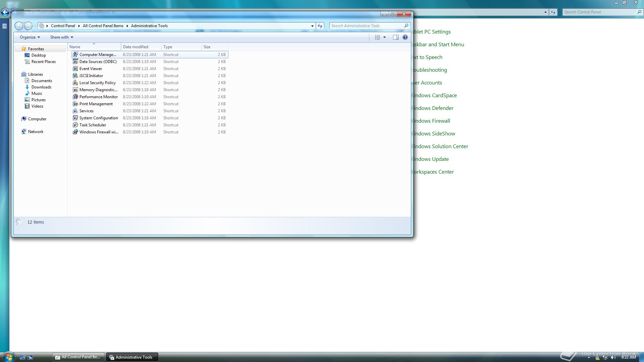Screen dimensions: 644x362
Task: Open the Share with menu
Action: tap(62, 37)
